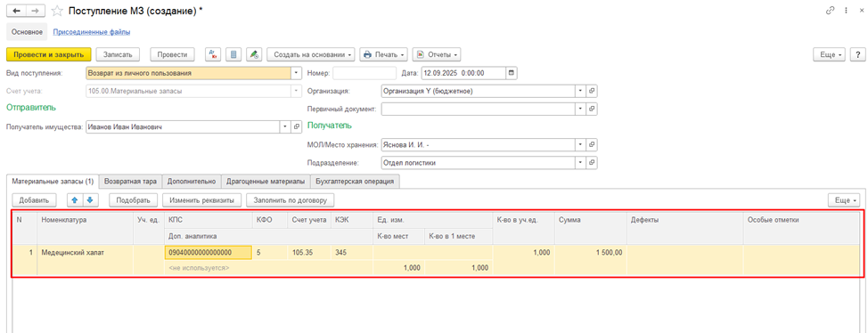The image size is (868, 333).
Task: Open the three-dot window menu
Action: tap(846, 11)
